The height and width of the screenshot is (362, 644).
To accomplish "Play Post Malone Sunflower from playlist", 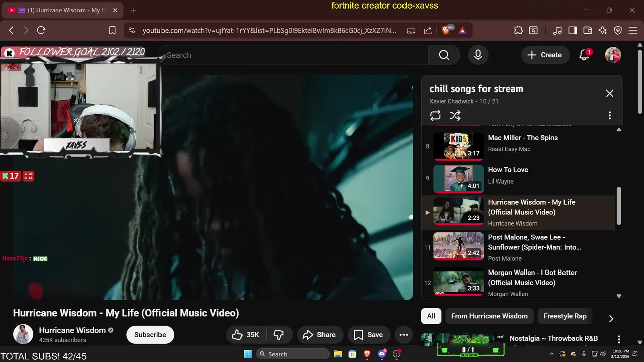I will [x=518, y=247].
